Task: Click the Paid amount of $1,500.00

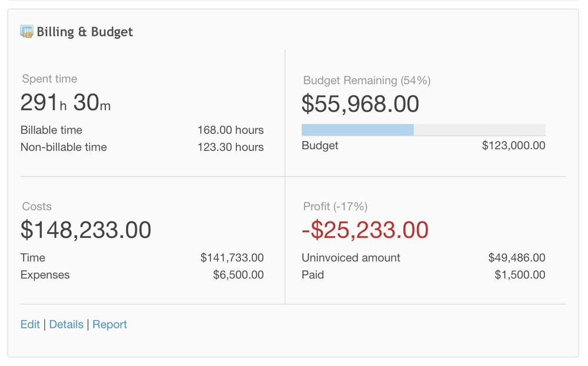Action: coord(523,274)
